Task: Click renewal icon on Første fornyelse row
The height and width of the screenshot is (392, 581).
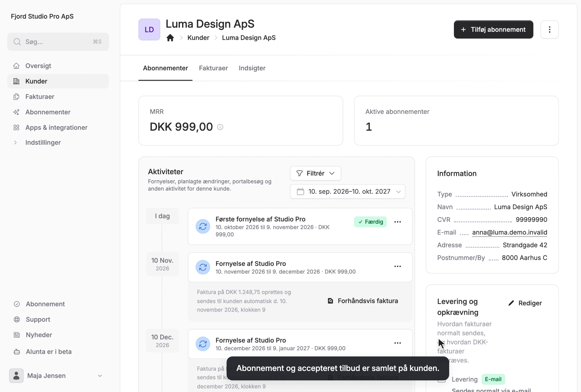Action: (203, 226)
